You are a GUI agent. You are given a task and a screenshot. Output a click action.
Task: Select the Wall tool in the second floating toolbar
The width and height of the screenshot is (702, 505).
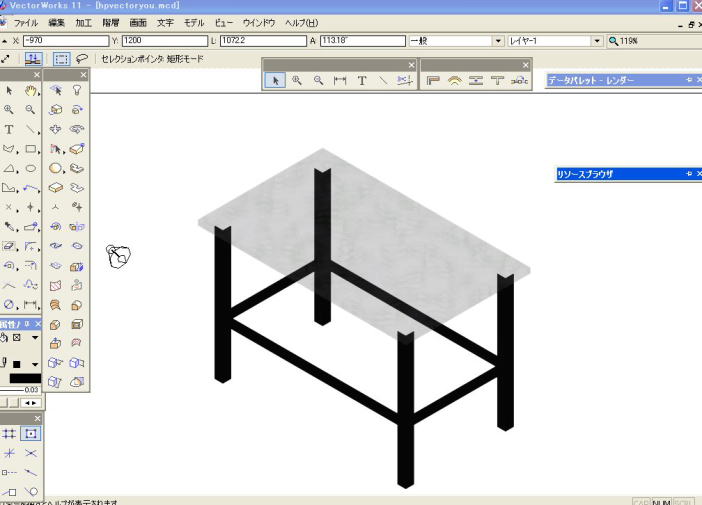433,81
